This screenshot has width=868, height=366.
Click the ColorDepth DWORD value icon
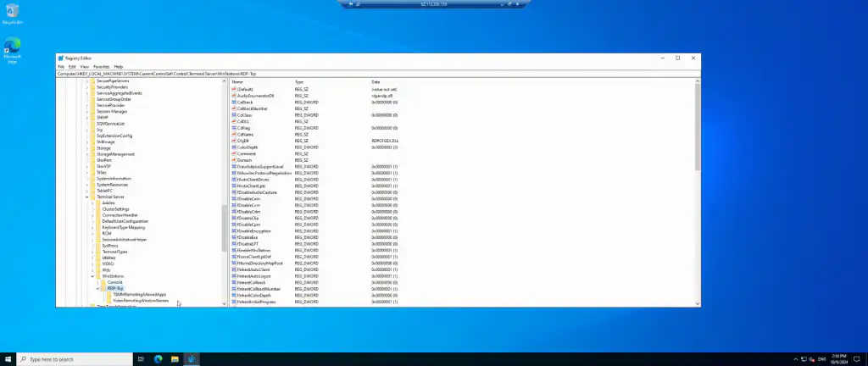pyautogui.click(x=235, y=147)
